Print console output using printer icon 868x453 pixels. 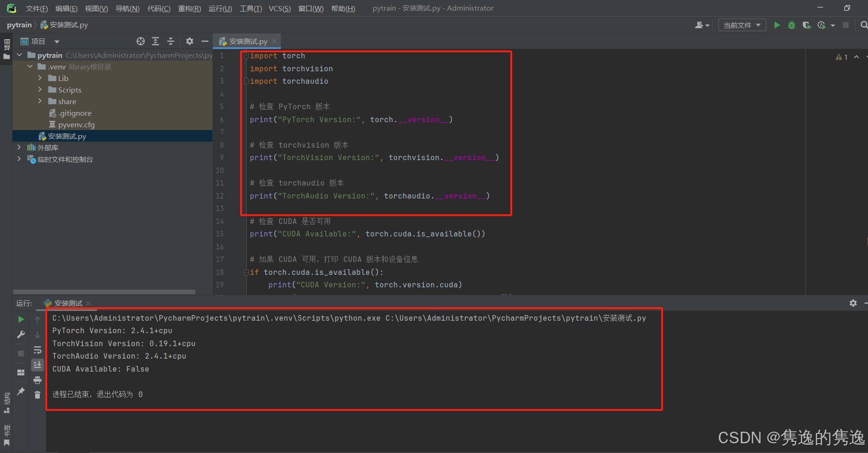pos(37,380)
